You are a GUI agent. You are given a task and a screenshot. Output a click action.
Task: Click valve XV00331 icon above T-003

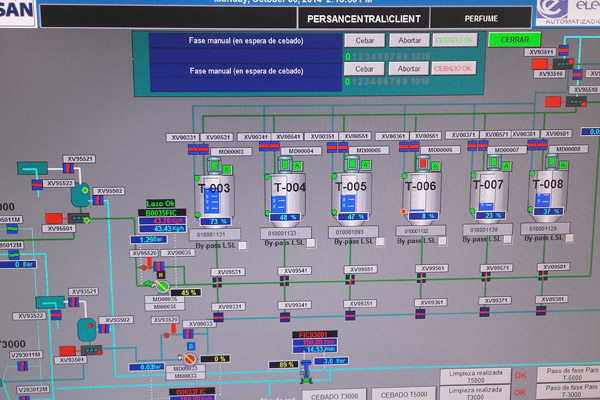click(193, 149)
